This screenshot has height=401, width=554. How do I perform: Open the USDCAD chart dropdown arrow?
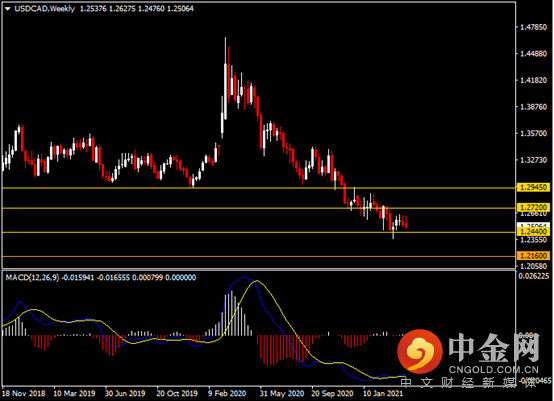tap(7, 9)
